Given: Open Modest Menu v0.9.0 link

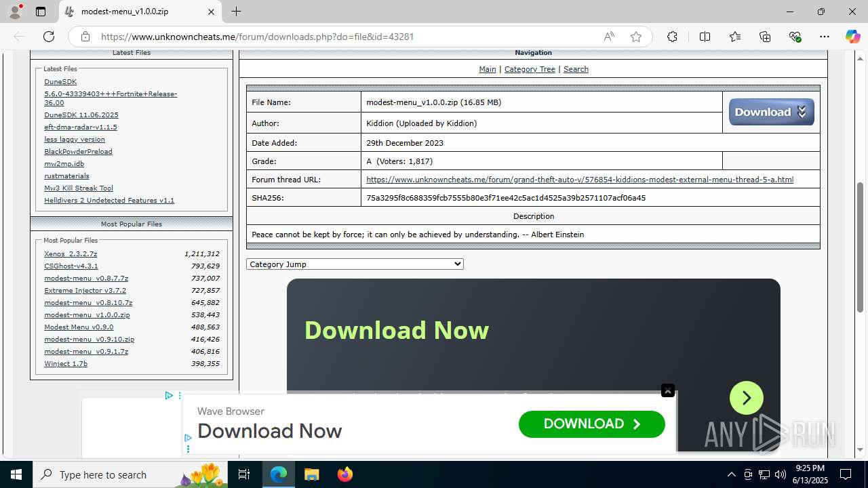Looking at the screenshot, I should pos(79,327).
